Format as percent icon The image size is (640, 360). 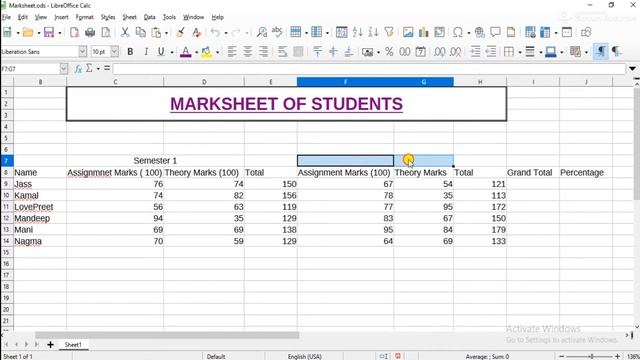point(389,51)
